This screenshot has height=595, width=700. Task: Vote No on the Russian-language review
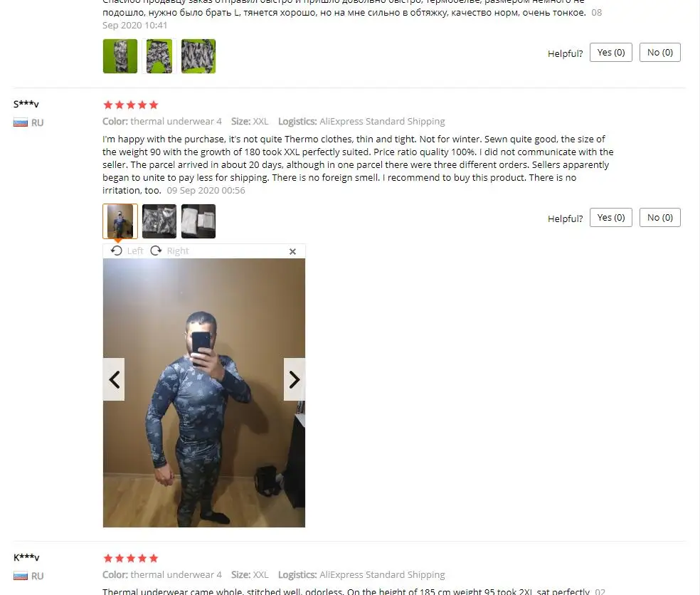coord(660,52)
